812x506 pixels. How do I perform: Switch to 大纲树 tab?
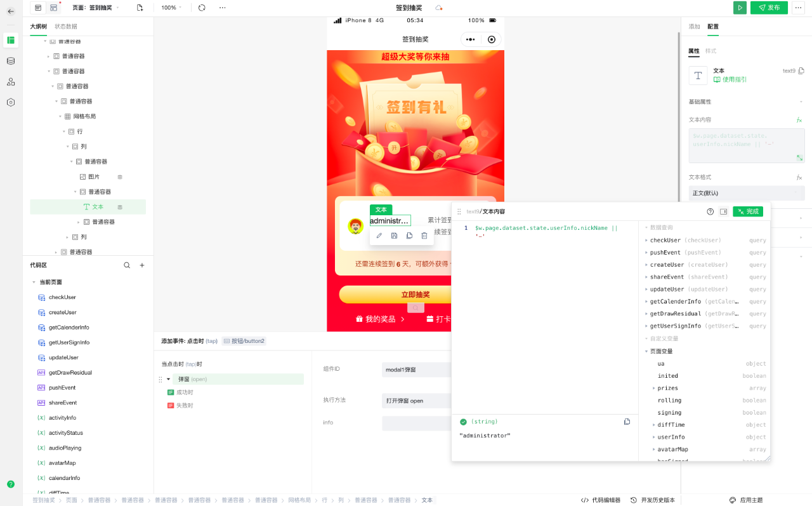coord(38,27)
